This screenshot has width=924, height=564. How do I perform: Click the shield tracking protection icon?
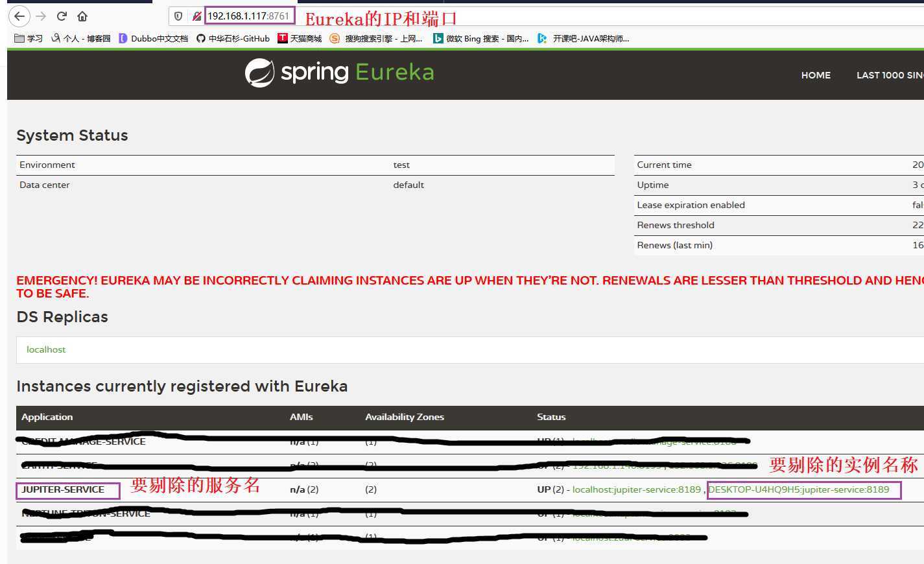(x=178, y=16)
